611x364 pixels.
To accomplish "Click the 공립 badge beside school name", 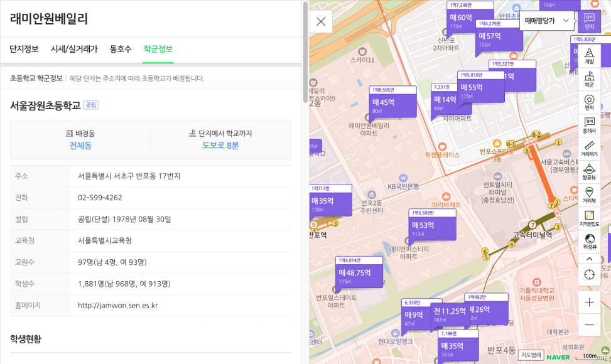I will [x=91, y=105].
